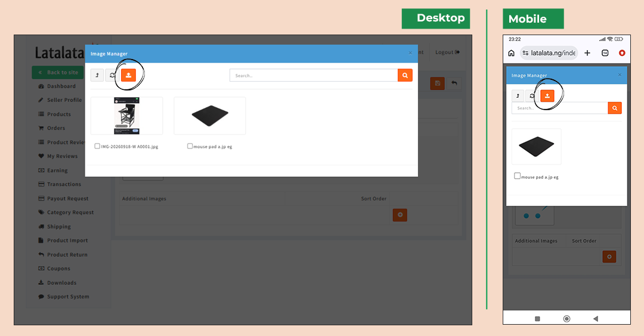Click the mobile orange search button

tap(615, 108)
